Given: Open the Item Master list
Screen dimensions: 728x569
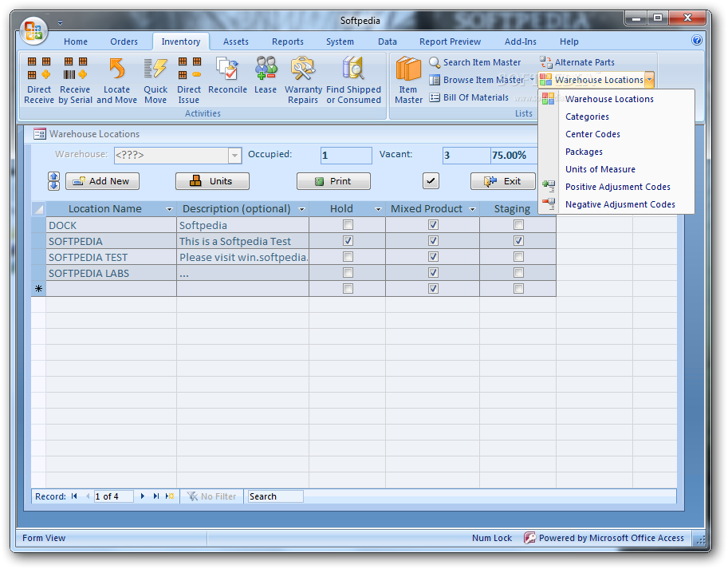Looking at the screenshot, I should [408, 80].
